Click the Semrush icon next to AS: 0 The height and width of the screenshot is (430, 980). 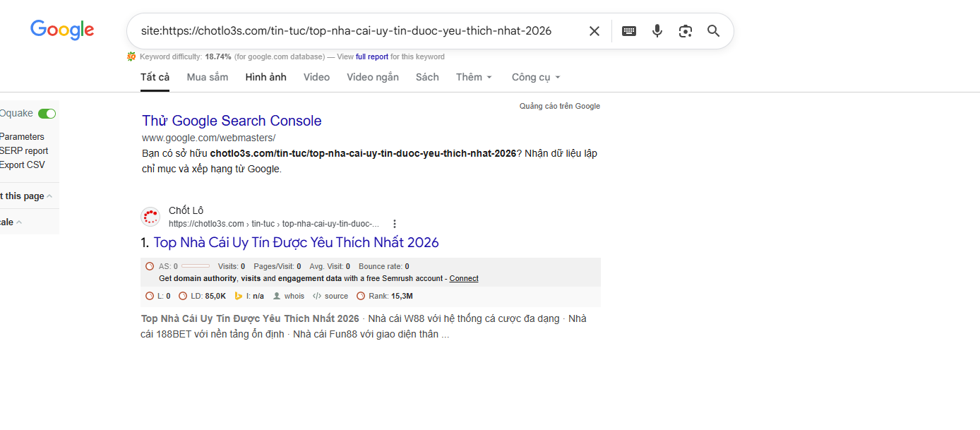click(150, 266)
